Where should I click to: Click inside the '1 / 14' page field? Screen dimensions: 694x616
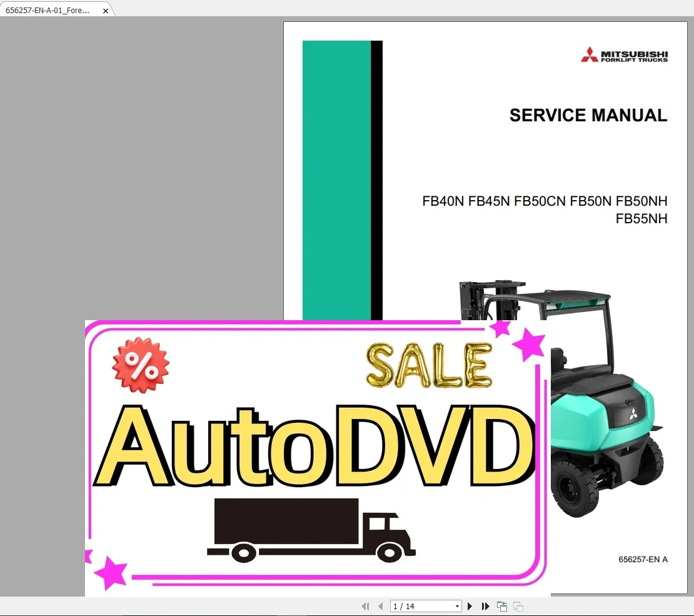click(x=419, y=606)
